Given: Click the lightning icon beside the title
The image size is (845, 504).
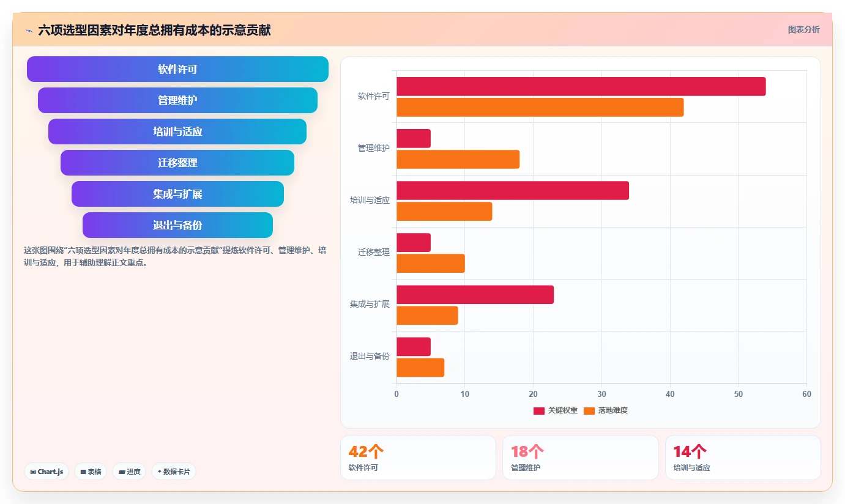Looking at the screenshot, I should [x=29, y=30].
